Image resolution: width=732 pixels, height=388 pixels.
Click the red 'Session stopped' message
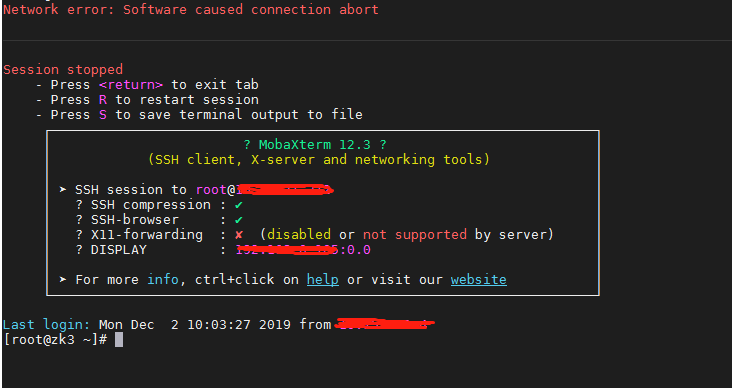point(63,70)
